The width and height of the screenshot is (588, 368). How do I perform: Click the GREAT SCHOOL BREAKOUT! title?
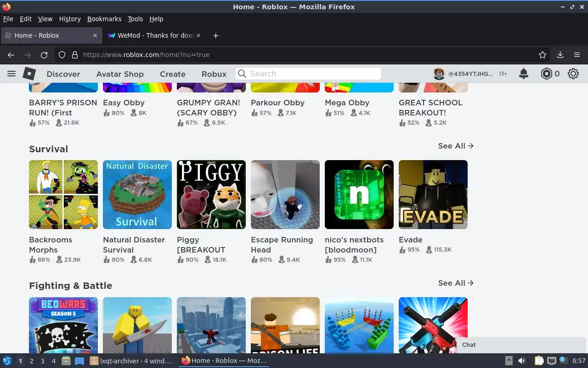[x=430, y=108]
